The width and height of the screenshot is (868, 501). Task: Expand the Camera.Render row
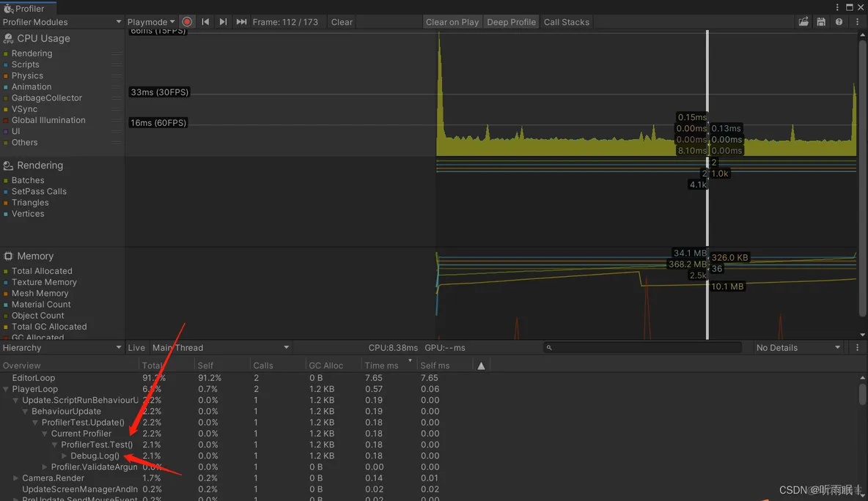click(x=15, y=478)
